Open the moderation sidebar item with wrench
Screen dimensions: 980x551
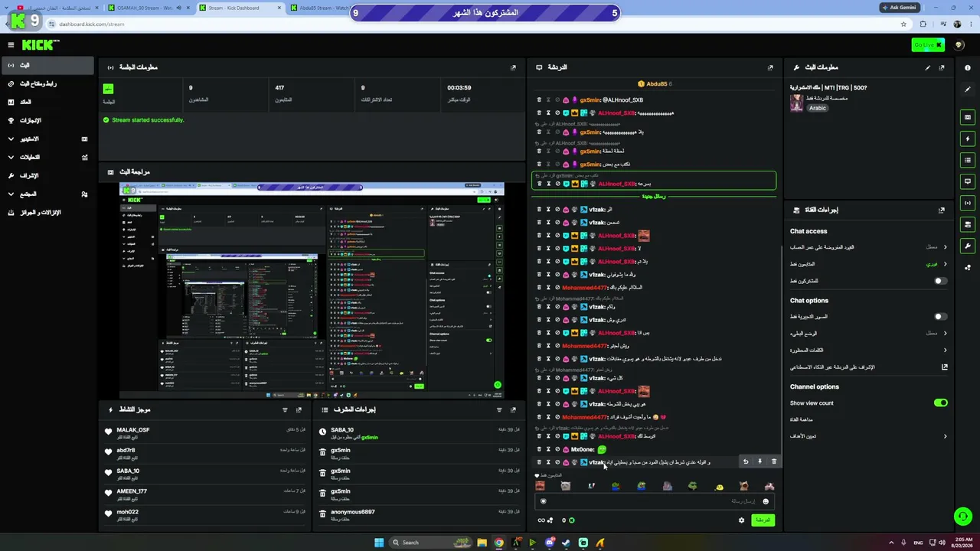point(47,176)
